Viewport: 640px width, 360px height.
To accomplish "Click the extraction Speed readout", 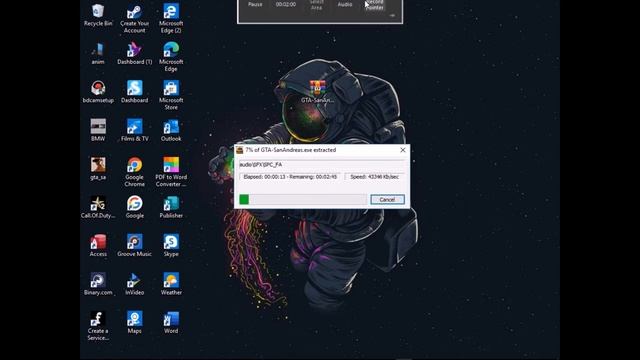I will tap(374, 177).
